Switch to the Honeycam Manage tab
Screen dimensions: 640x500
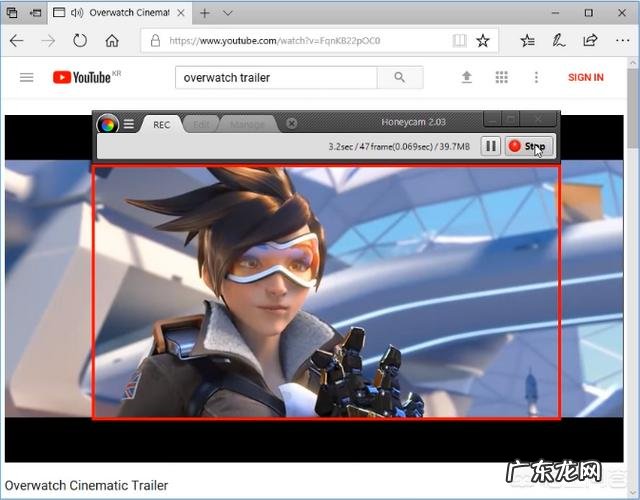coord(247,124)
